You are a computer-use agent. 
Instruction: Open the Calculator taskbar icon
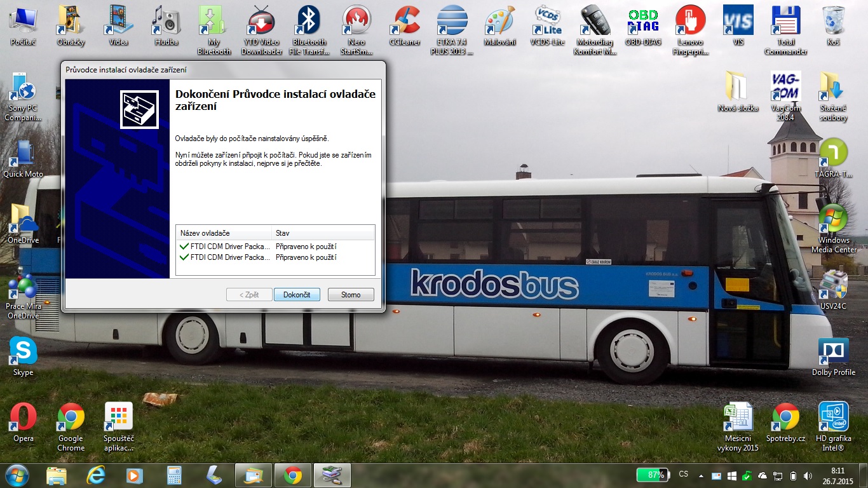tap(174, 475)
